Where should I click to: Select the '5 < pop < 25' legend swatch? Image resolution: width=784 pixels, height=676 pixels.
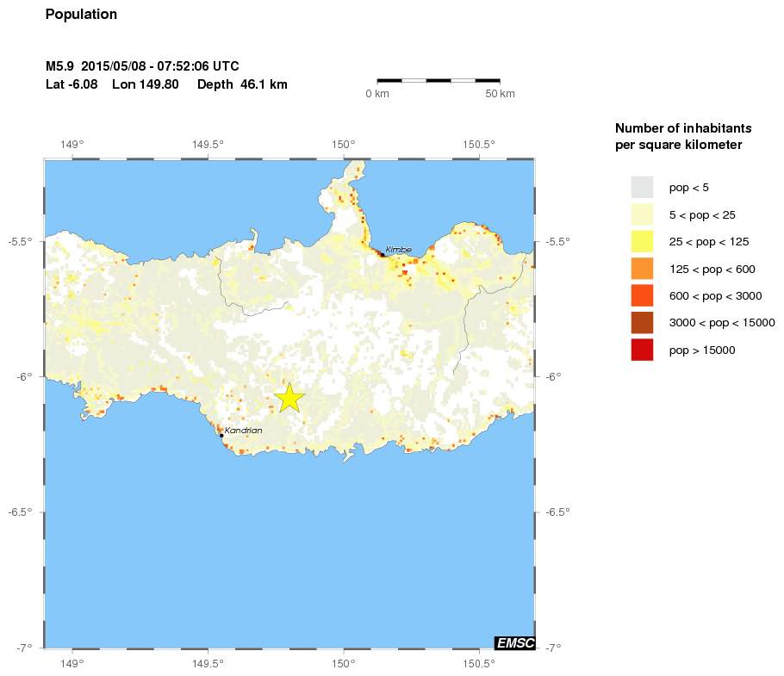tap(642, 214)
